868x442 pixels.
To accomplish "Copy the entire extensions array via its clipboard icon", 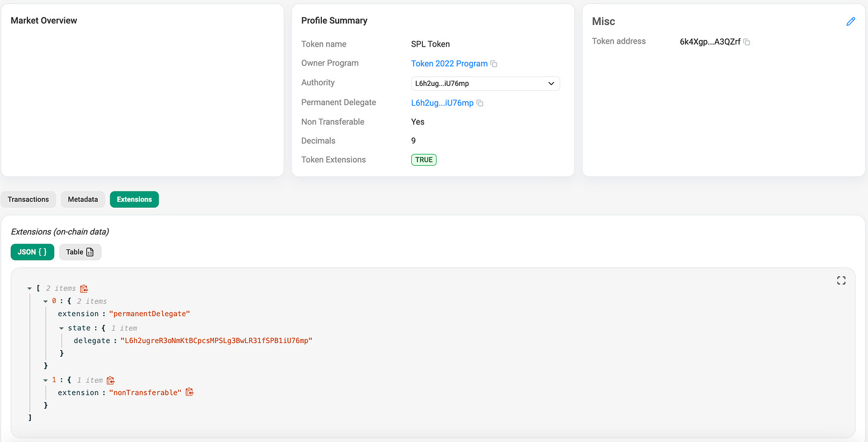I will (x=83, y=288).
